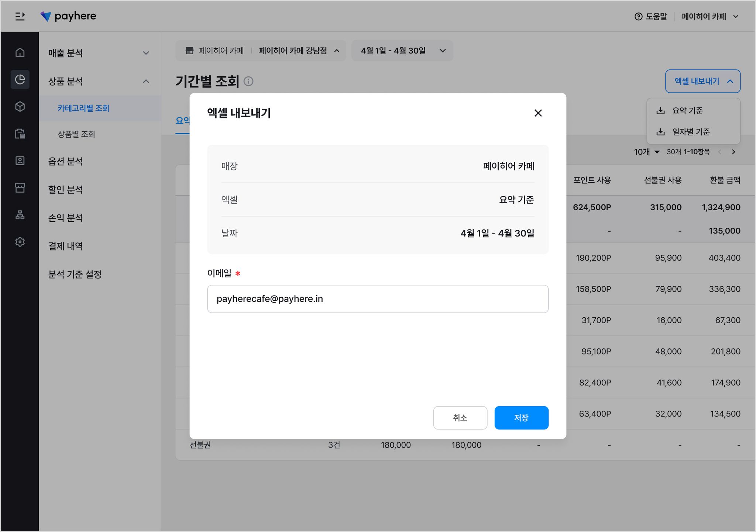The image size is (756, 532).
Task: Open the 페이히어 카페 account dropdown
Action: coord(710,16)
